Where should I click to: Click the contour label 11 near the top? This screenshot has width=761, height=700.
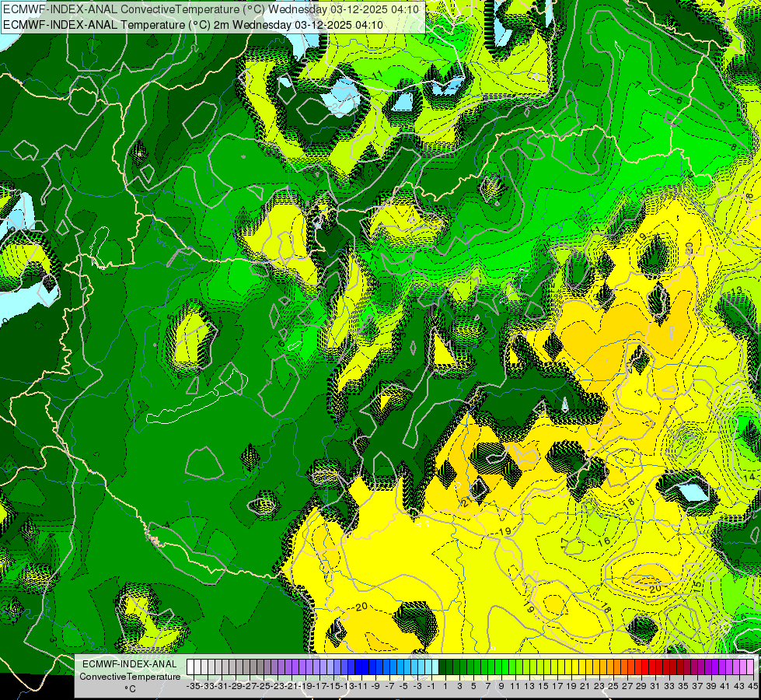coord(378,75)
